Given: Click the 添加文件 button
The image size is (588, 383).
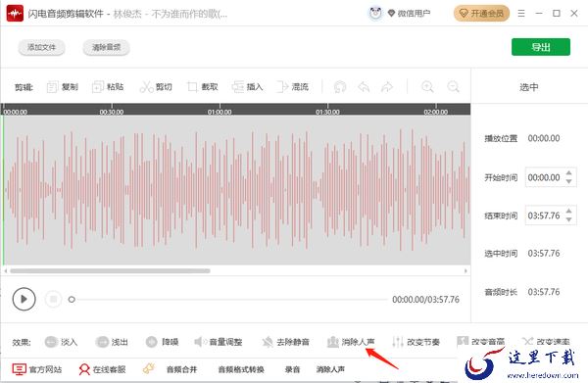Looking at the screenshot, I should 41,48.
